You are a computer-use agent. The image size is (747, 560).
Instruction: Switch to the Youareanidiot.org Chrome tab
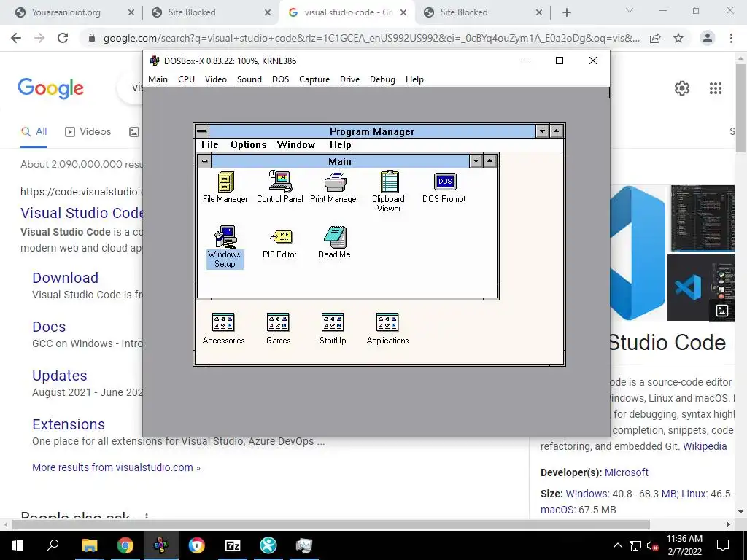[75, 12]
